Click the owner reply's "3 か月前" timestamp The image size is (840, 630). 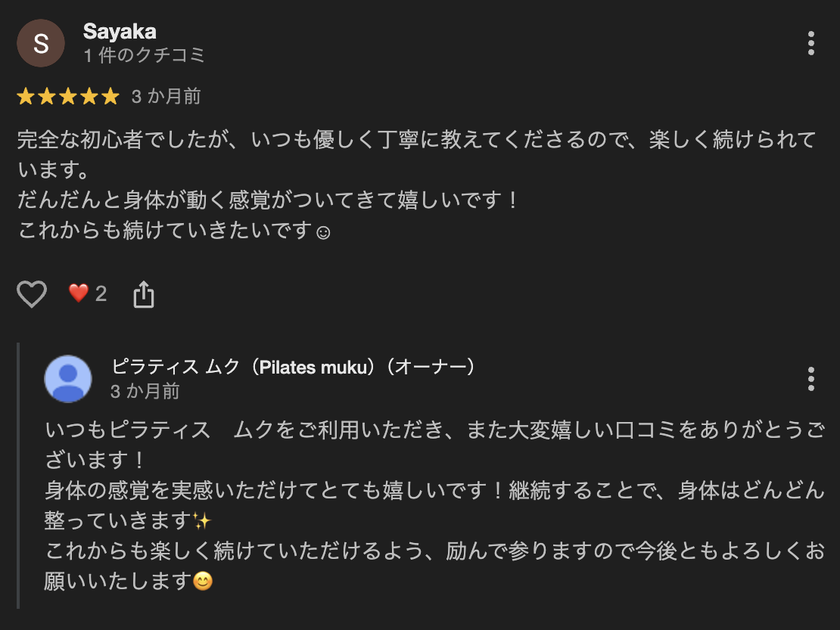point(145,391)
